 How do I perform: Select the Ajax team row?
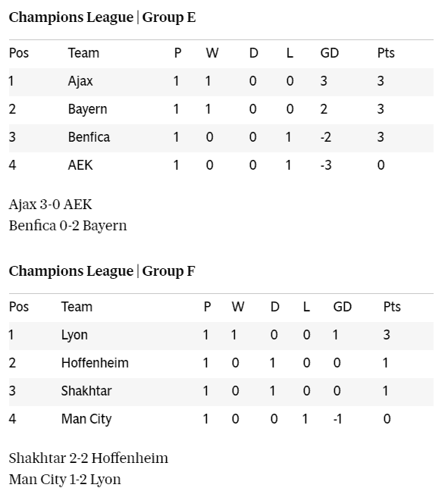click(x=221, y=82)
